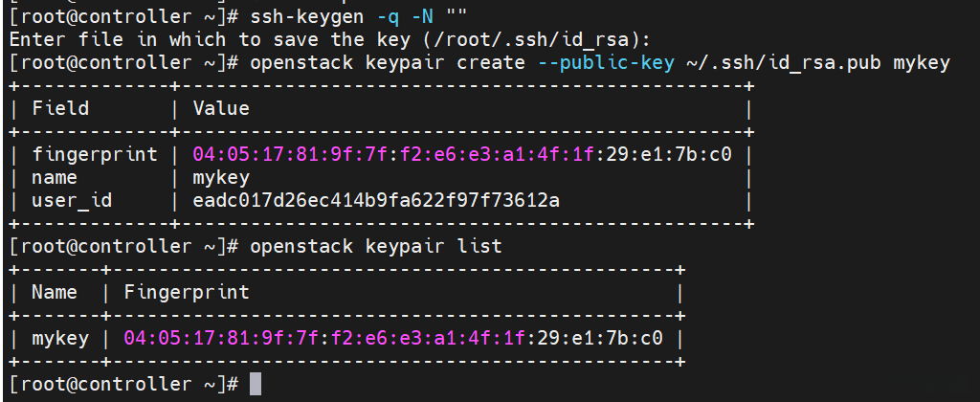Click mykey value in the name row
This screenshot has height=402, width=980.
pos(221,177)
